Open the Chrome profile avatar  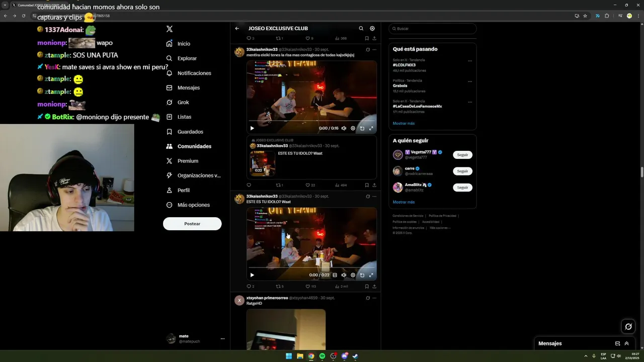coord(629,16)
